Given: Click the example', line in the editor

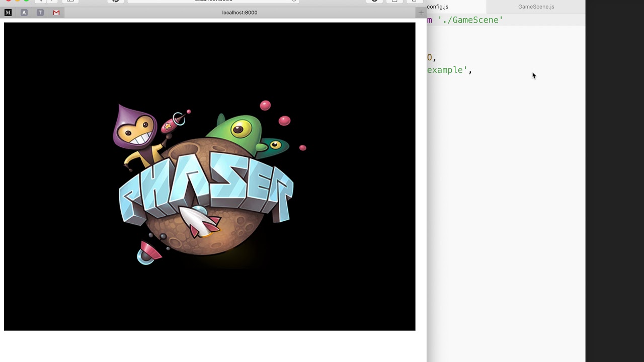Looking at the screenshot, I should point(450,70).
